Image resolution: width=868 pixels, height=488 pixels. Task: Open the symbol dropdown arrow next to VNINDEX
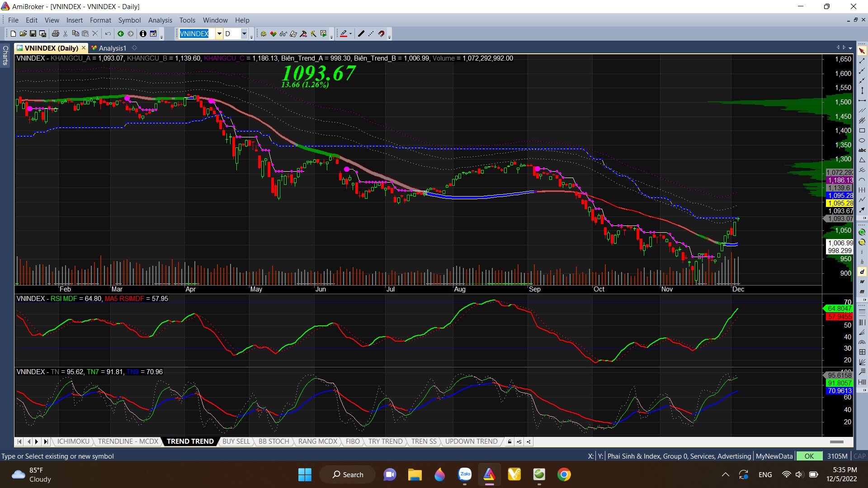[x=219, y=33]
